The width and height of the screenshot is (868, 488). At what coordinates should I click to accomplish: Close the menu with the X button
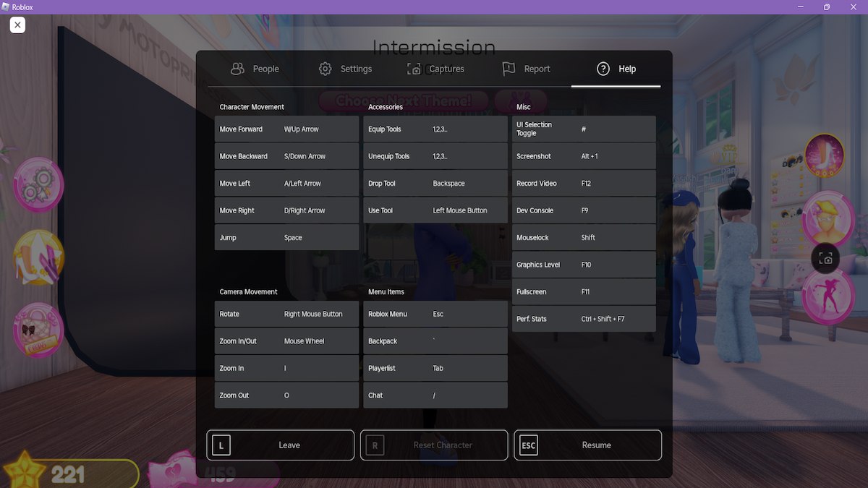click(17, 25)
